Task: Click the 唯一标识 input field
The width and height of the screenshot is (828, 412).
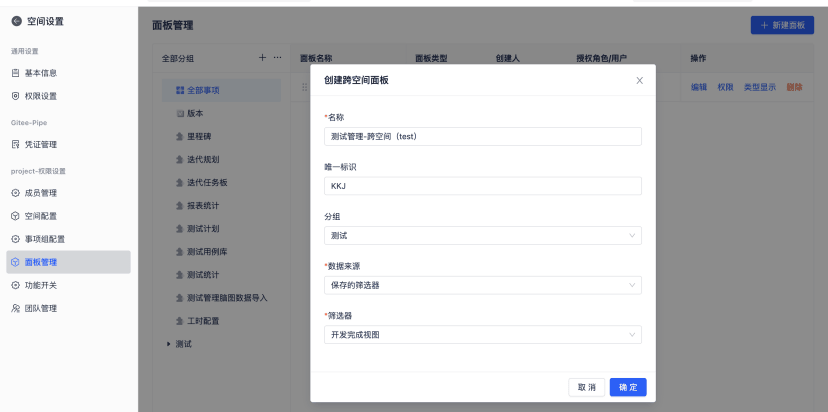Action: [484, 186]
